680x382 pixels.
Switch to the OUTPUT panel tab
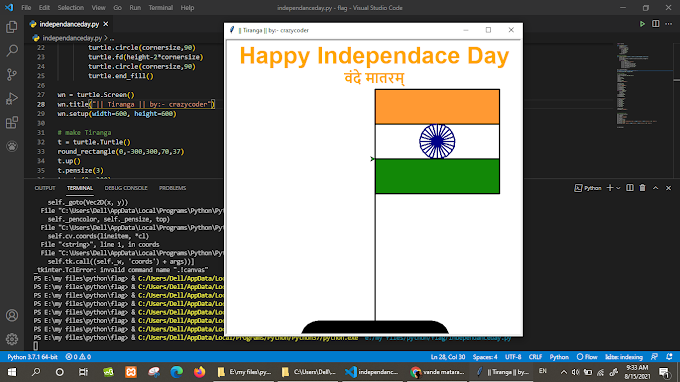pyautogui.click(x=45, y=188)
